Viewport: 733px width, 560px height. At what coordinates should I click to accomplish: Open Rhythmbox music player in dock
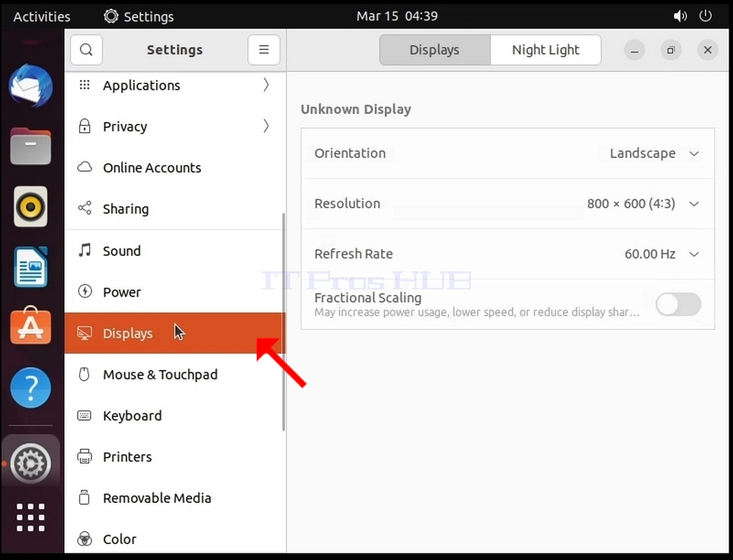pos(31,207)
